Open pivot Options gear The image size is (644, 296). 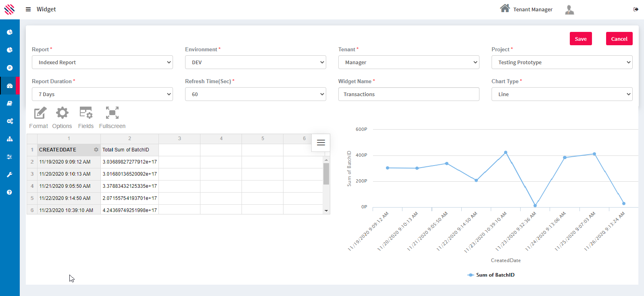(62, 118)
